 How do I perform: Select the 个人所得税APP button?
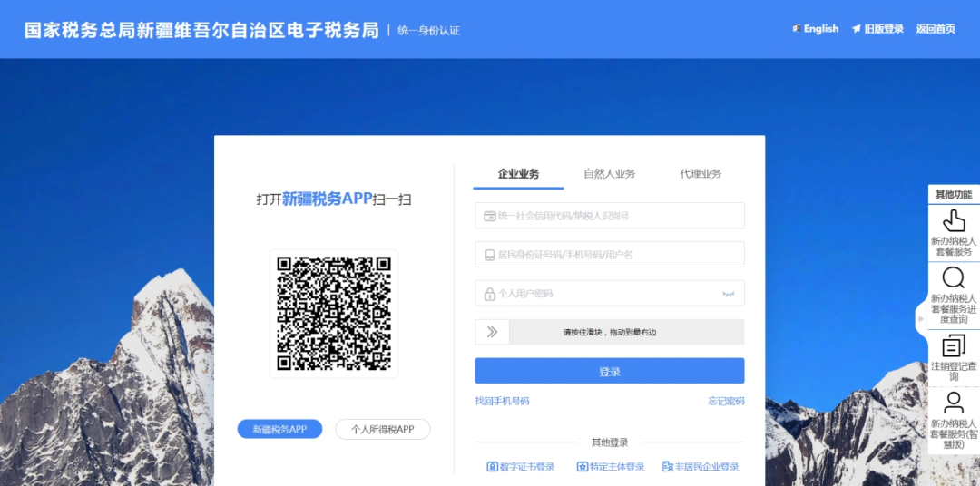383,429
